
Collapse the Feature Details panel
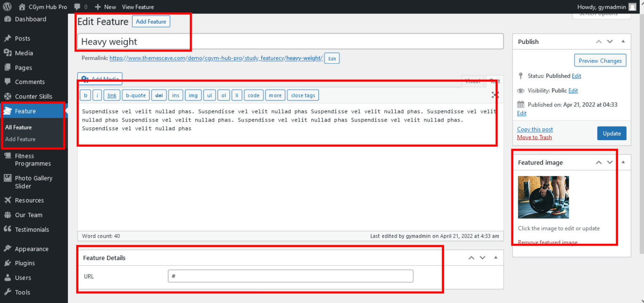[x=496, y=257]
